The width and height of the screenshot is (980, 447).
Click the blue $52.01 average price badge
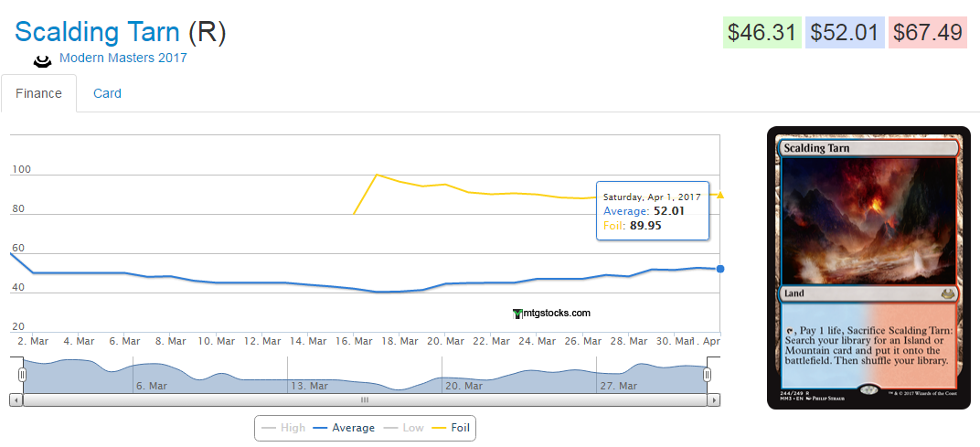point(845,33)
